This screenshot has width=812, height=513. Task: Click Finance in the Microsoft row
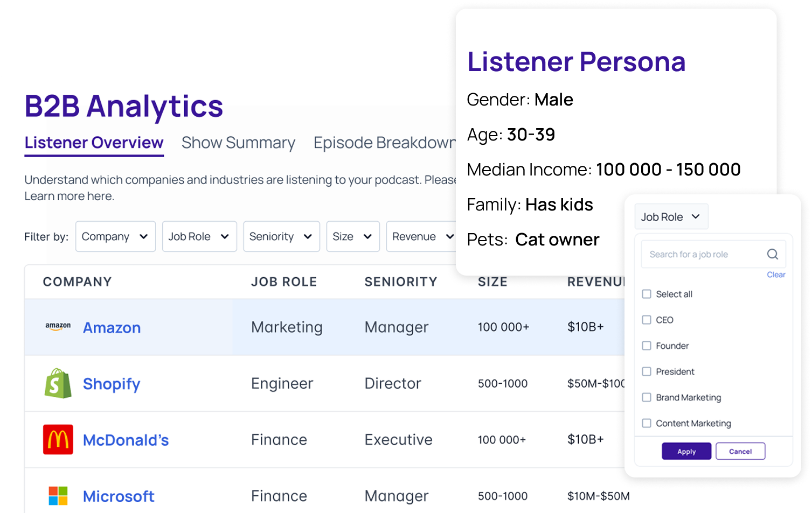click(279, 496)
